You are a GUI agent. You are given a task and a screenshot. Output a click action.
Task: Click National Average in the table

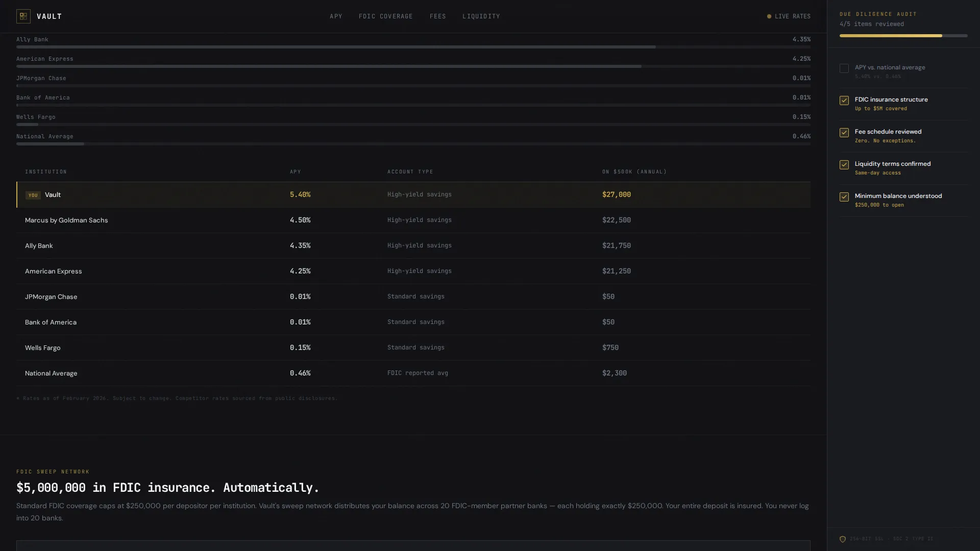tap(51, 373)
